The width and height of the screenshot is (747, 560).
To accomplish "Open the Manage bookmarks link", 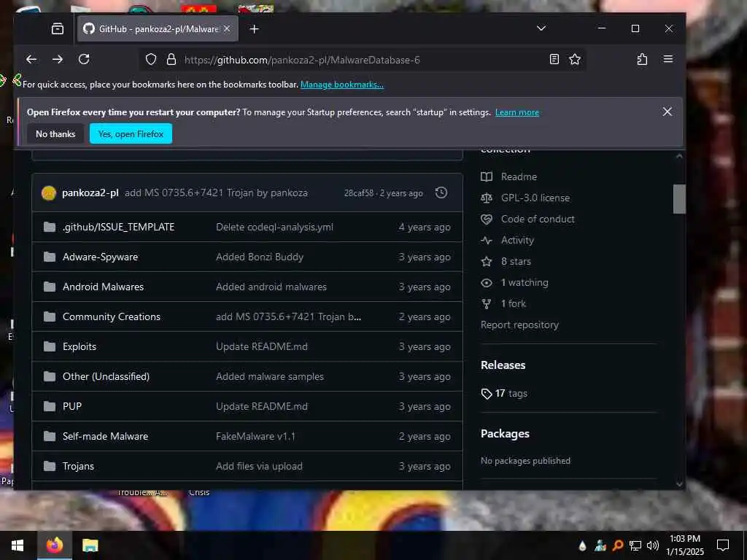I will (x=342, y=85).
